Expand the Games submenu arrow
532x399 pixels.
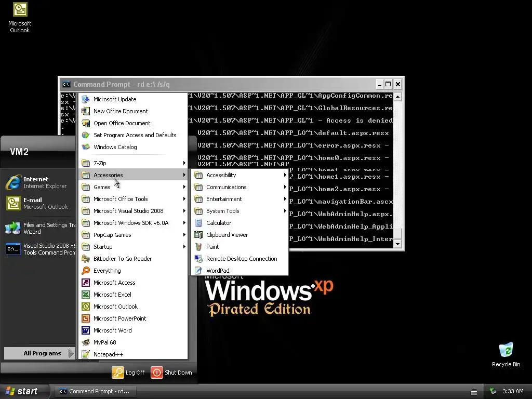pyautogui.click(x=184, y=187)
